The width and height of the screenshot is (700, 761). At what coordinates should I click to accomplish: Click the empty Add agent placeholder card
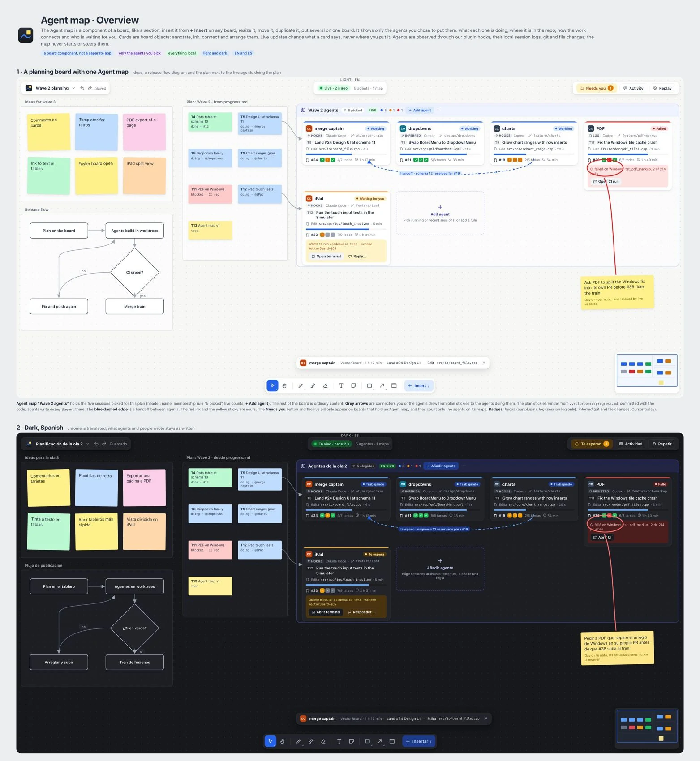click(x=440, y=213)
